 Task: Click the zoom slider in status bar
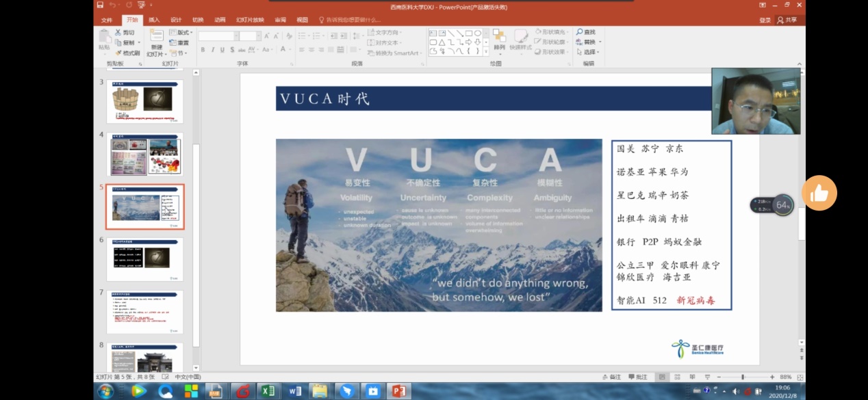point(743,377)
